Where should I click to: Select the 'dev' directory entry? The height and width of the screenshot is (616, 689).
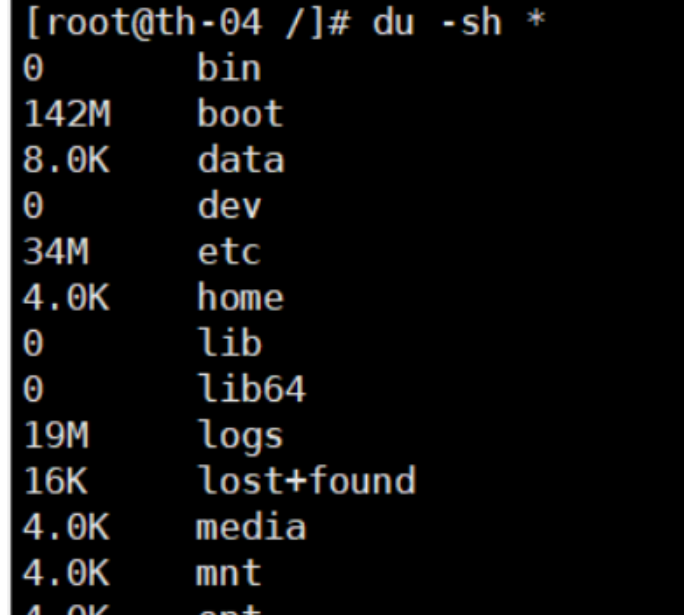point(229,206)
